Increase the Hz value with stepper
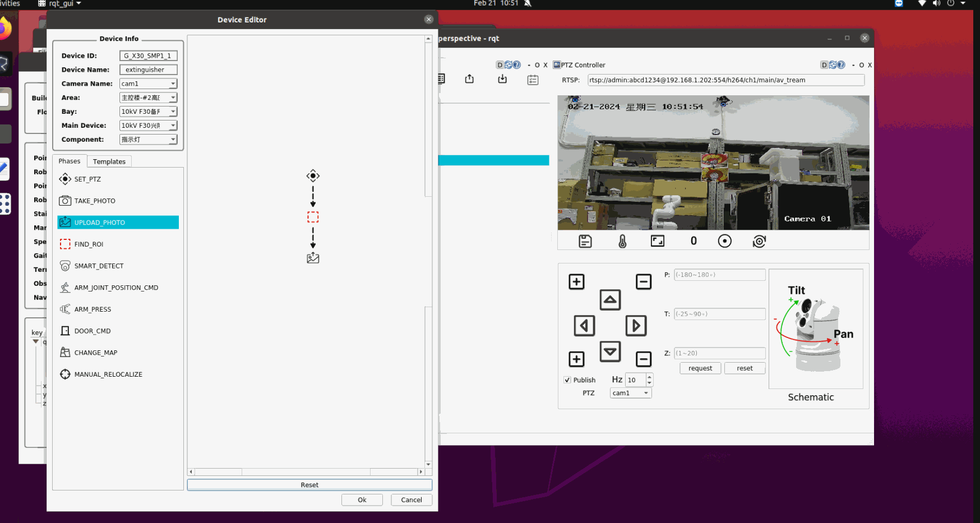Image resolution: width=980 pixels, height=523 pixels. [x=649, y=377]
